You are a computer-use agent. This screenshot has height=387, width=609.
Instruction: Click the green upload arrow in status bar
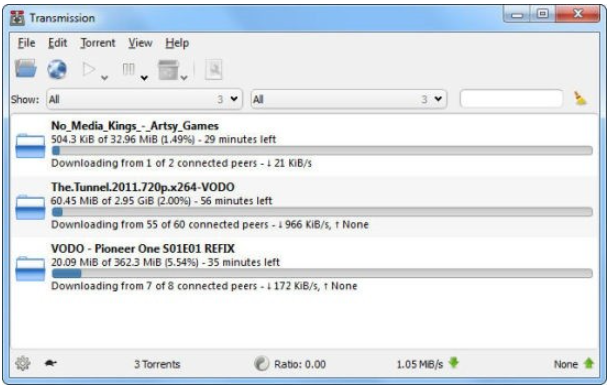click(x=589, y=363)
